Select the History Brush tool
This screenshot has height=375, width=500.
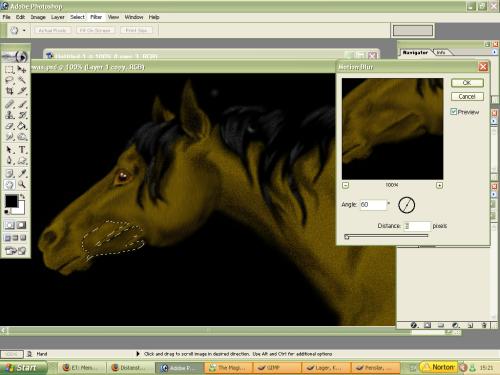point(22,115)
